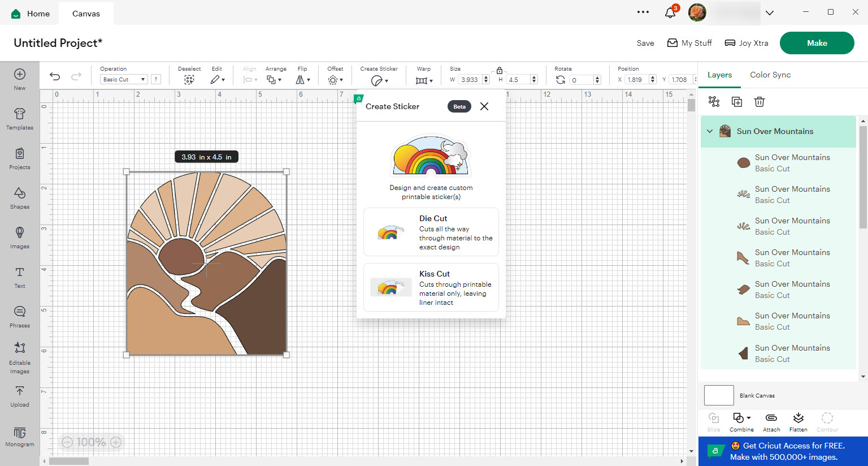Click the Width input field
Image resolution: width=868 pixels, height=466 pixels.
[x=471, y=79]
